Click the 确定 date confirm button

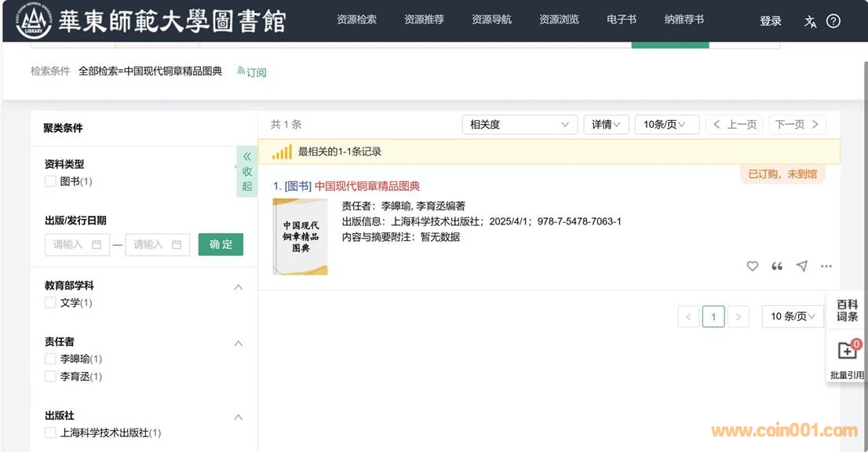(x=221, y=244)
